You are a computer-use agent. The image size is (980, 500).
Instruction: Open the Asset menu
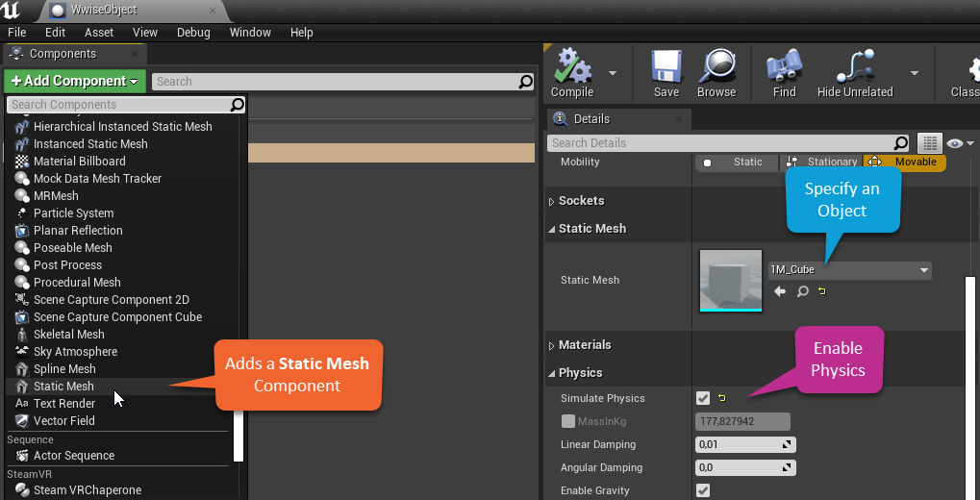[x=99, y=33]
